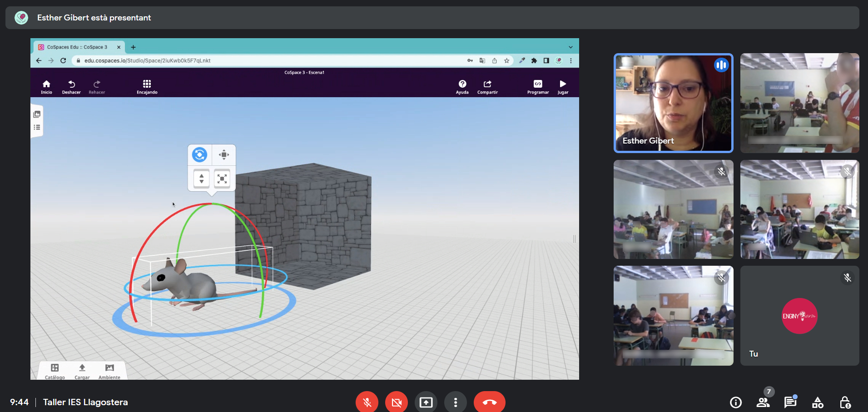Select Esther Gibert video tile

[674, 103]
